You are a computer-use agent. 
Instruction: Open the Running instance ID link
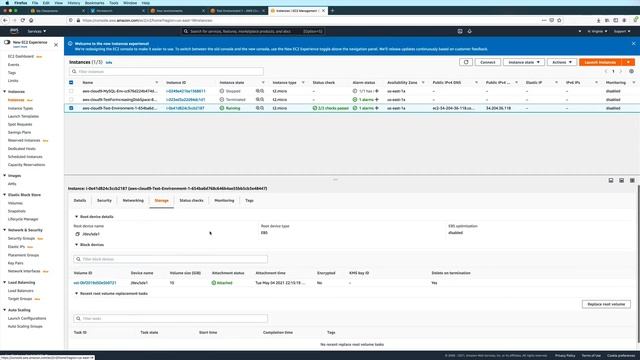[185, 108]
